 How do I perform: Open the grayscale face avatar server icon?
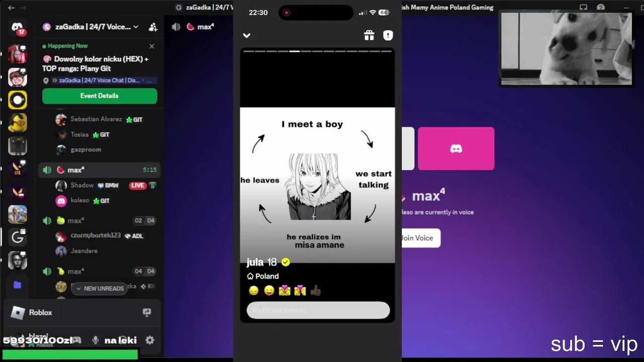coord(18,260)
